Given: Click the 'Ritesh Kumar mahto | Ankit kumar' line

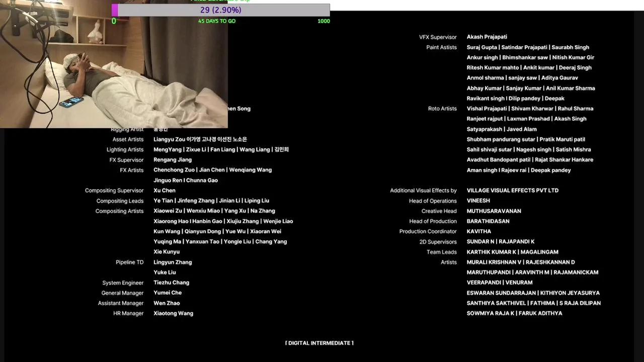Looking at the screenshot, I should tap(529, 67).
